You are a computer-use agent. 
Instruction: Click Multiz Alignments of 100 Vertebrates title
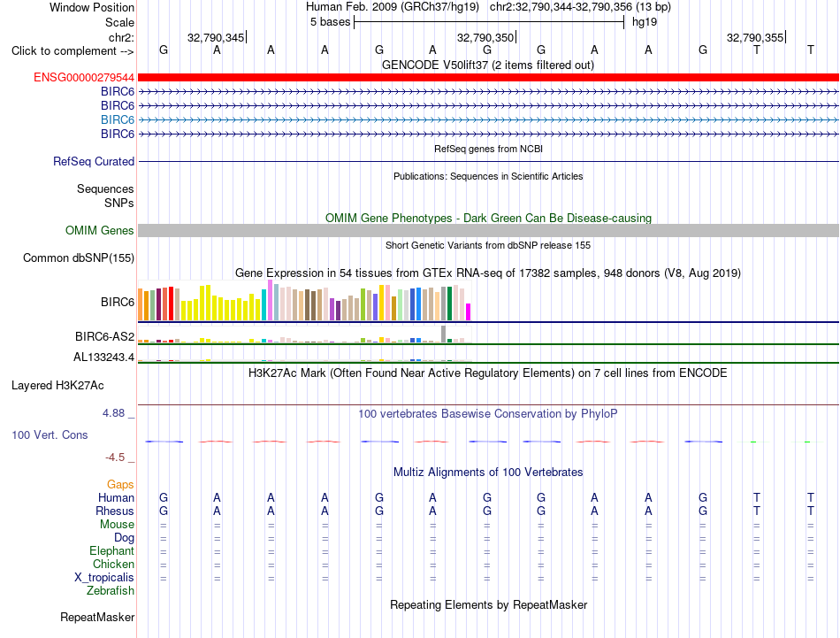coord(488,473)
